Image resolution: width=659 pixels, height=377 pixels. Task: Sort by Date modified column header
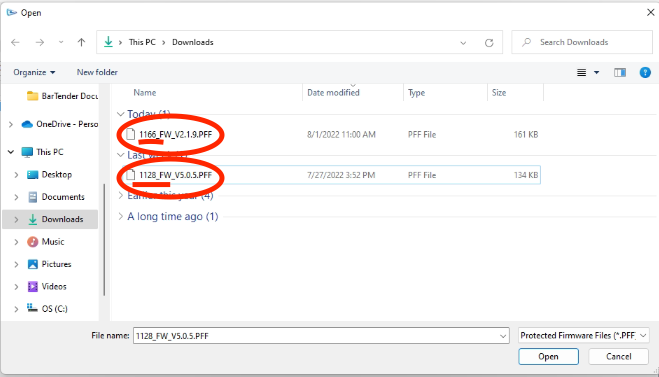[x=333, y=92]
